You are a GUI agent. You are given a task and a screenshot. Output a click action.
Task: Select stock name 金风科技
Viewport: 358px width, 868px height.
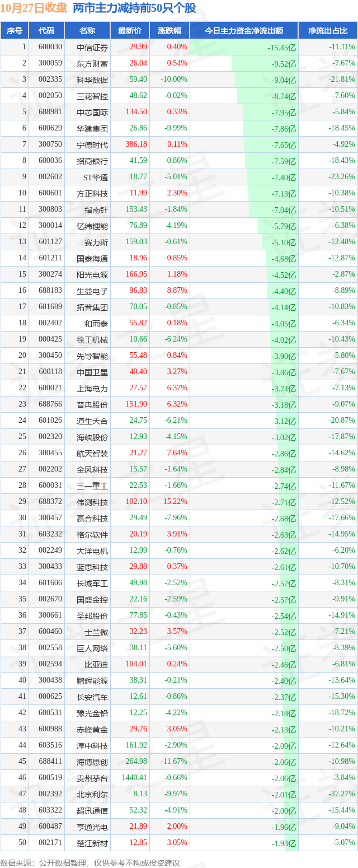92,469
